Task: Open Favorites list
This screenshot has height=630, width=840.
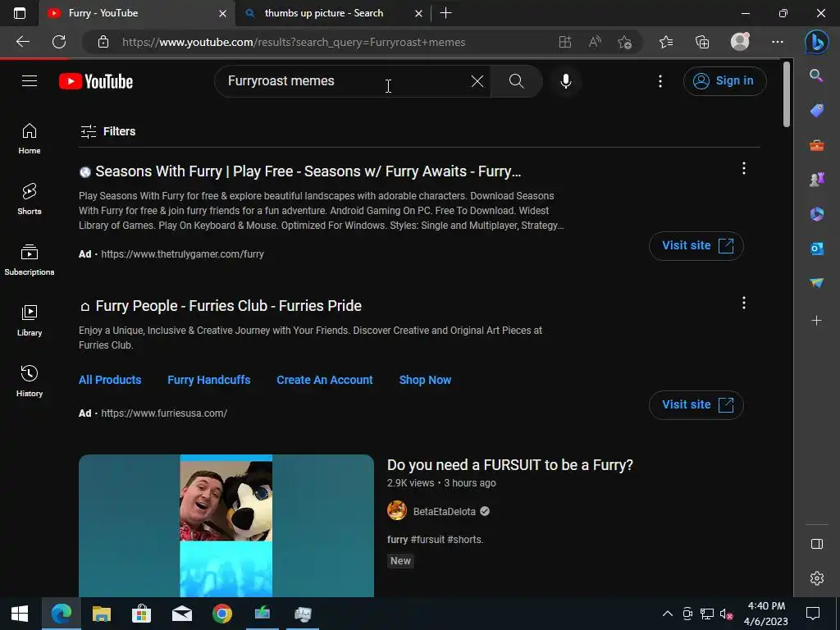Action: 666,42
